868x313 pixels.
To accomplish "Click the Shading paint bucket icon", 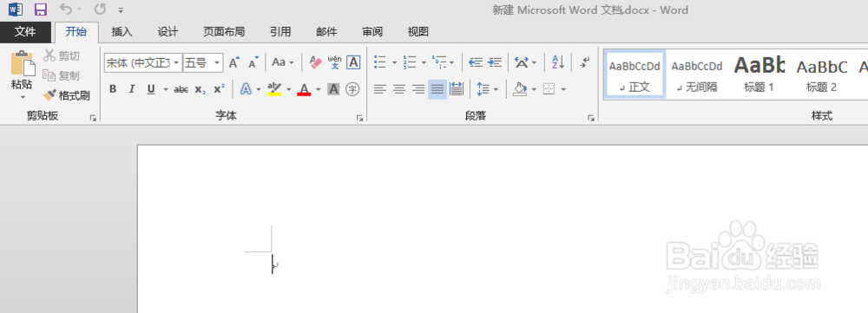I will 519,89.
